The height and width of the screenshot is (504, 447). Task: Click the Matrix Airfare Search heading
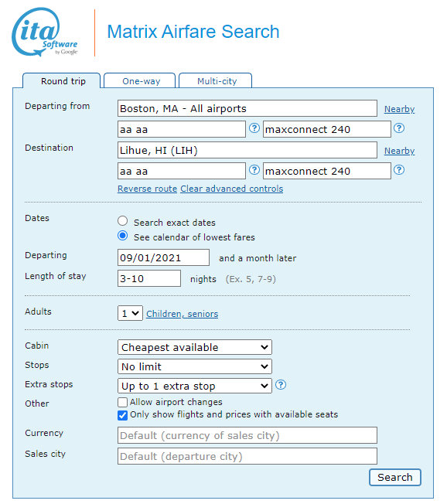(x=193, y=32)
